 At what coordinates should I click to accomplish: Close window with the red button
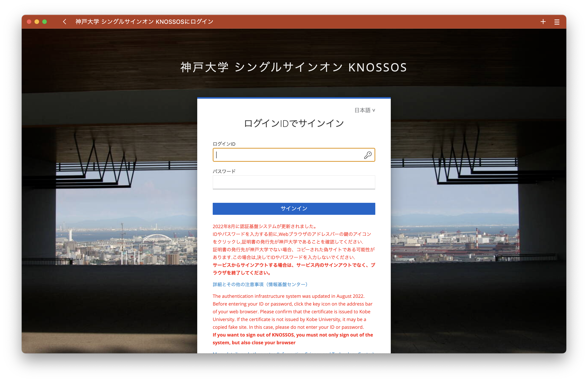[29, 22]
